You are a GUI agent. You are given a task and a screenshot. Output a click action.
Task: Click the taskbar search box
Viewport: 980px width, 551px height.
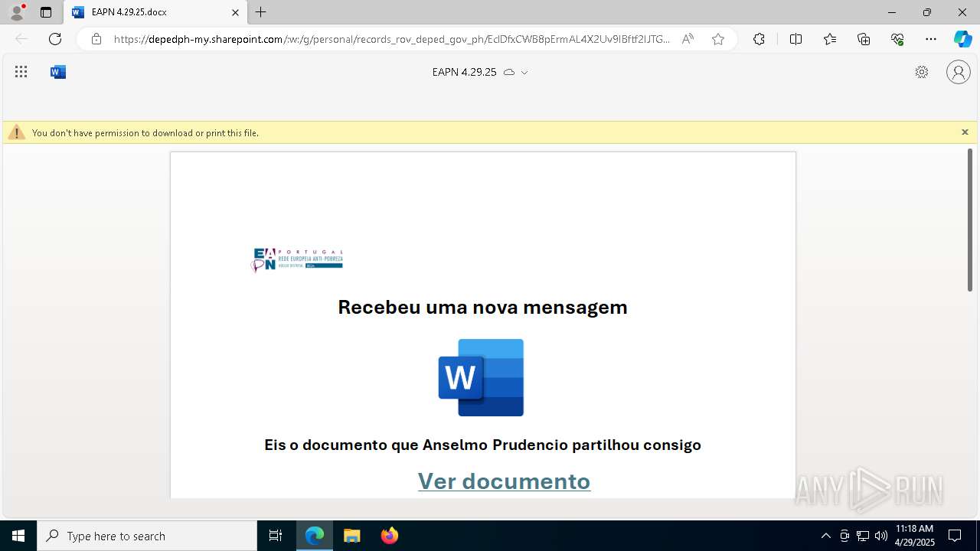click(x=147, y=536)
